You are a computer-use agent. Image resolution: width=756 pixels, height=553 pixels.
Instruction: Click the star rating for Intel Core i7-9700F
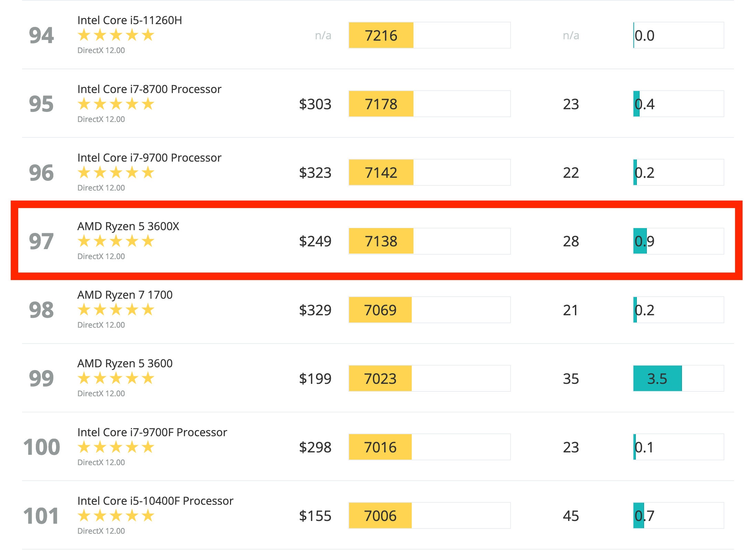tap(116, 447)
